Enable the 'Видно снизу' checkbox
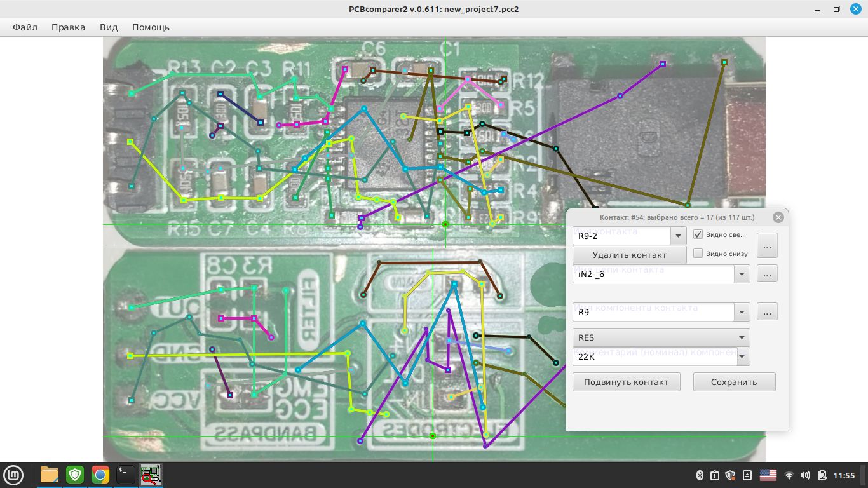Viewport: 868px width, 488px height. coord(698,254)
